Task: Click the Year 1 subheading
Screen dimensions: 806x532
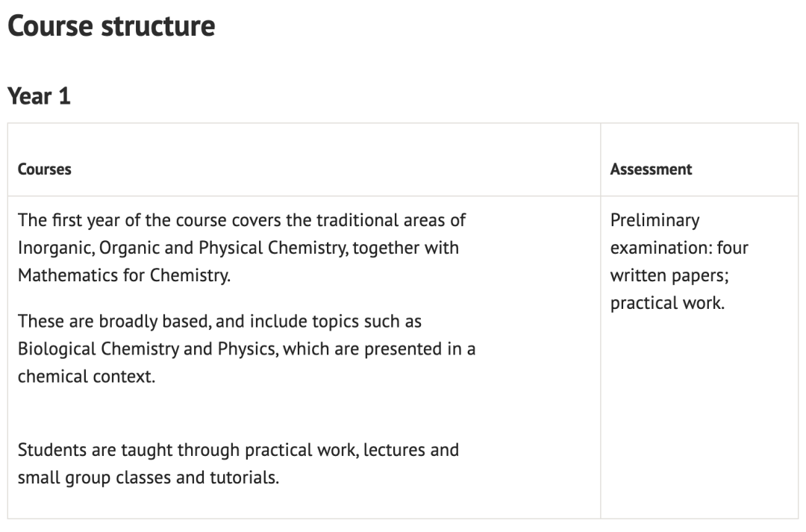Action: (39, 96)
